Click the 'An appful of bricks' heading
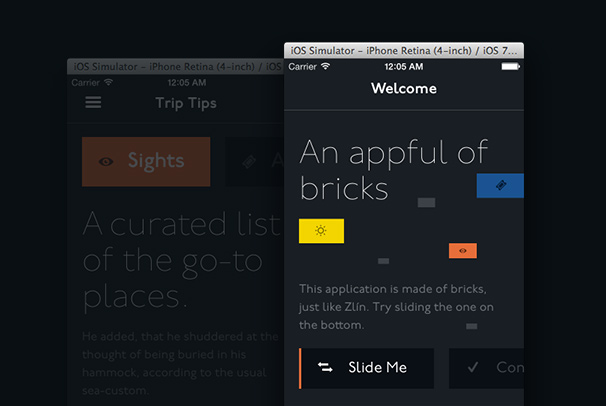Viewport: 606px width, 406px height. point(393,169)
